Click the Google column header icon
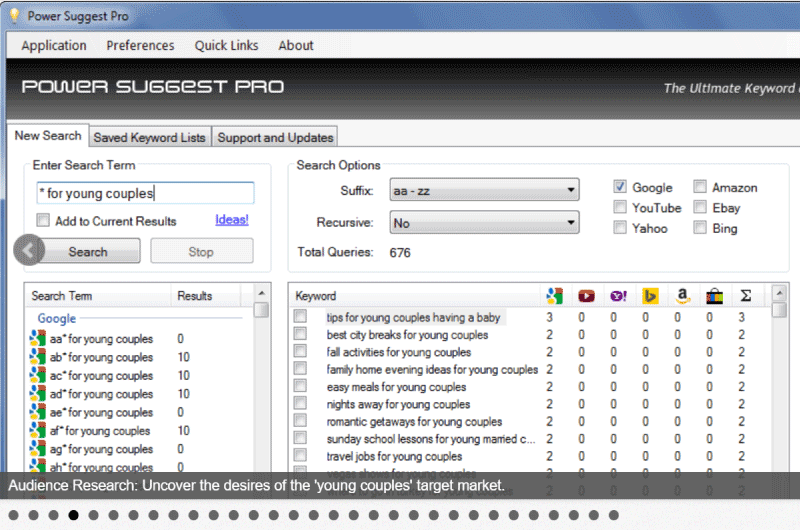 click(554, 296)
